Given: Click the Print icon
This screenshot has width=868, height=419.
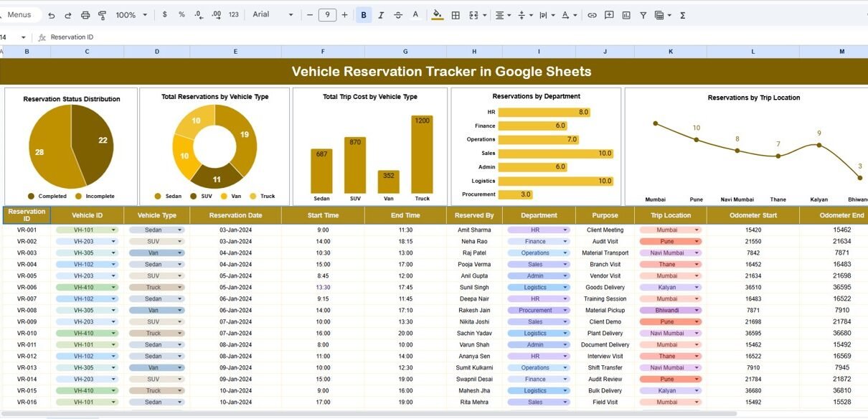Looking at the screenshot, I should [85, 15].
